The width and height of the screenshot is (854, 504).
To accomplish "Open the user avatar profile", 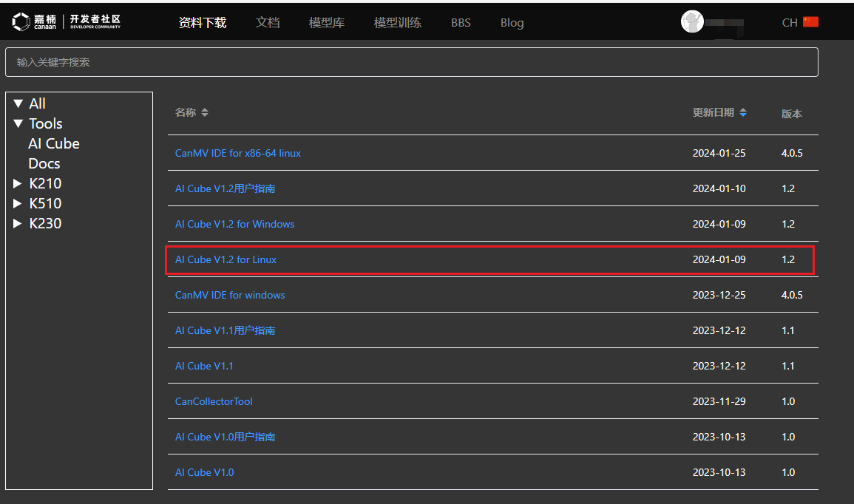I will pyautogui.click(x=692, y=21).
